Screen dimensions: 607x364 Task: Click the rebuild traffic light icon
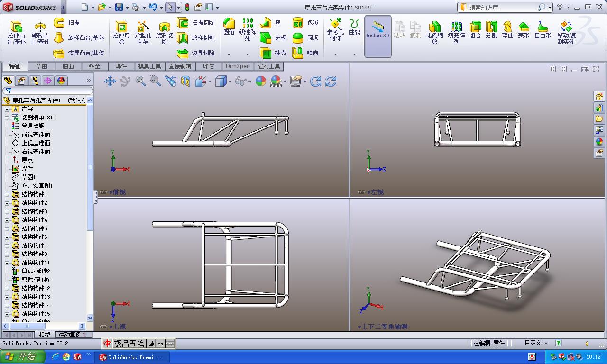[187, 7]
